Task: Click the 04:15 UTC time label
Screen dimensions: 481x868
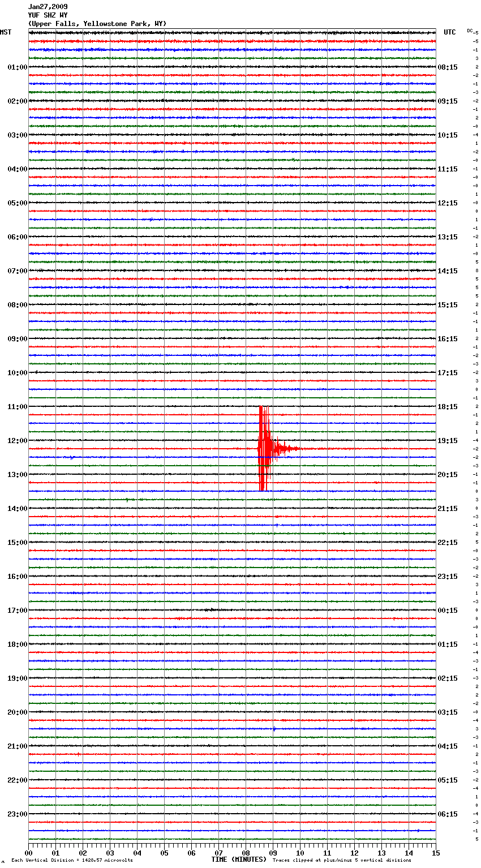Action: click(x=448, y=746)
